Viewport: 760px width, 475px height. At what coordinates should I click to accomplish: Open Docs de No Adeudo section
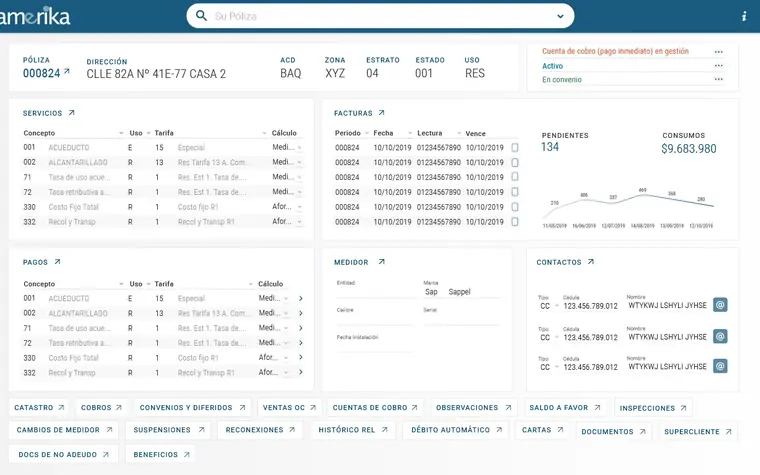click(63, 455)
